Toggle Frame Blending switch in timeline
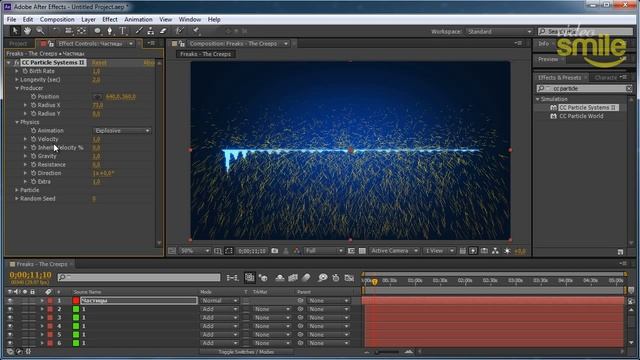This screenshot has width=640, height=360. pyautogui.click(x=293, y=278)
